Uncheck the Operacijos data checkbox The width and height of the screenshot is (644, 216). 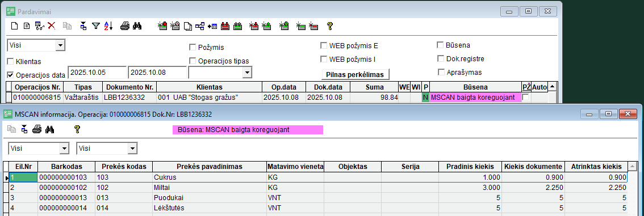coord(11,75)
